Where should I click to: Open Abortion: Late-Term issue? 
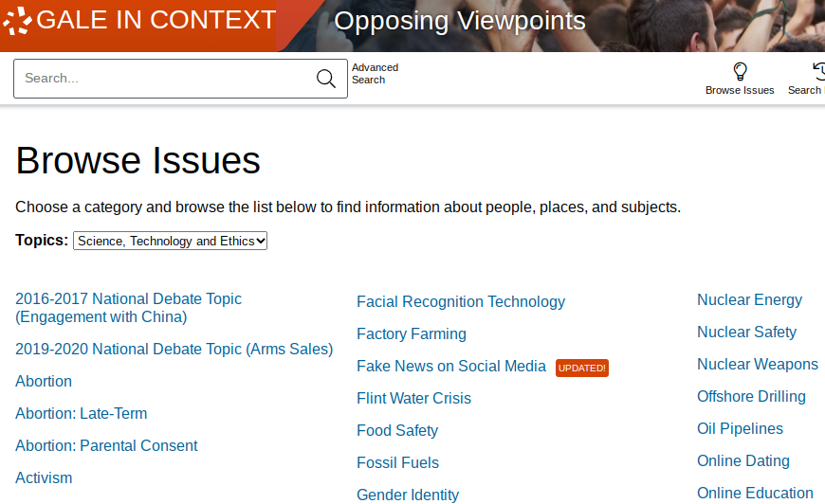81,414
